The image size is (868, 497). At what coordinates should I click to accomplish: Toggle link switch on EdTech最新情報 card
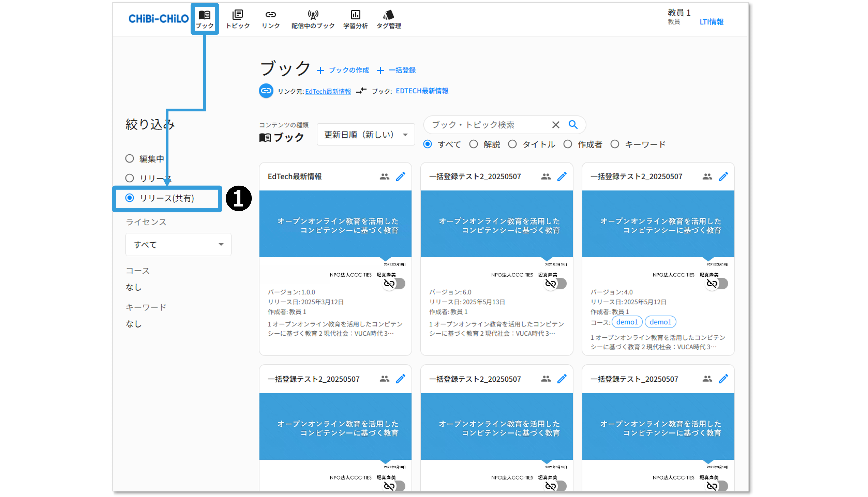pos(394,284)
